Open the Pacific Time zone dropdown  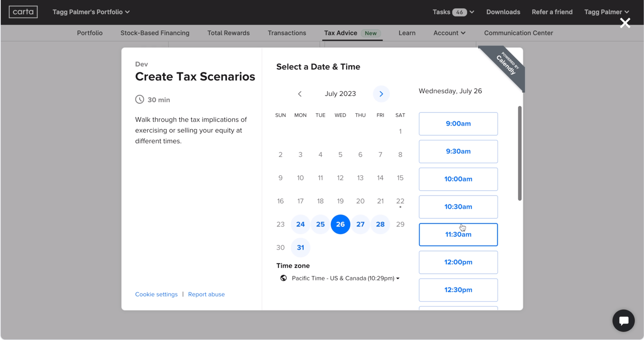pyautogui.click(x=344, y=278)
